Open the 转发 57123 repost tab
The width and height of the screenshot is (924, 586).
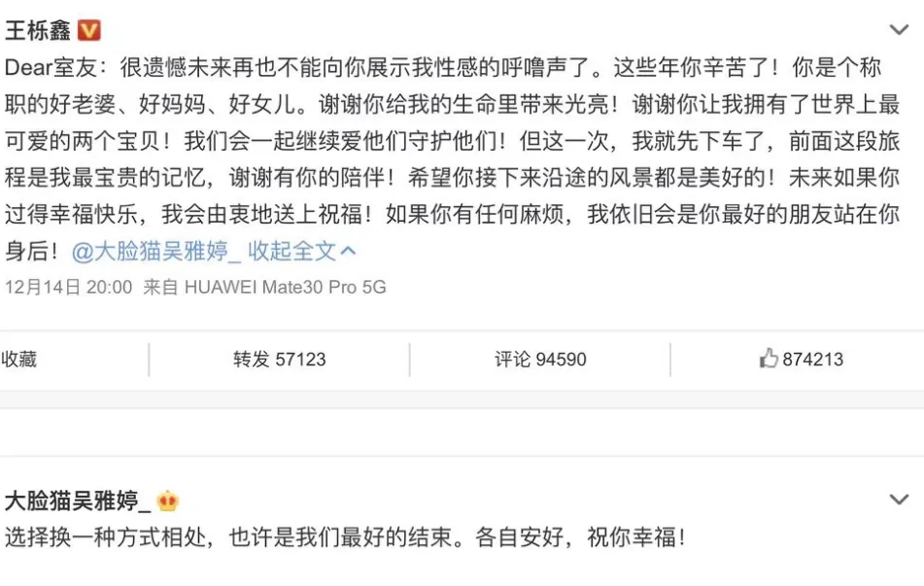coord(279,359)
